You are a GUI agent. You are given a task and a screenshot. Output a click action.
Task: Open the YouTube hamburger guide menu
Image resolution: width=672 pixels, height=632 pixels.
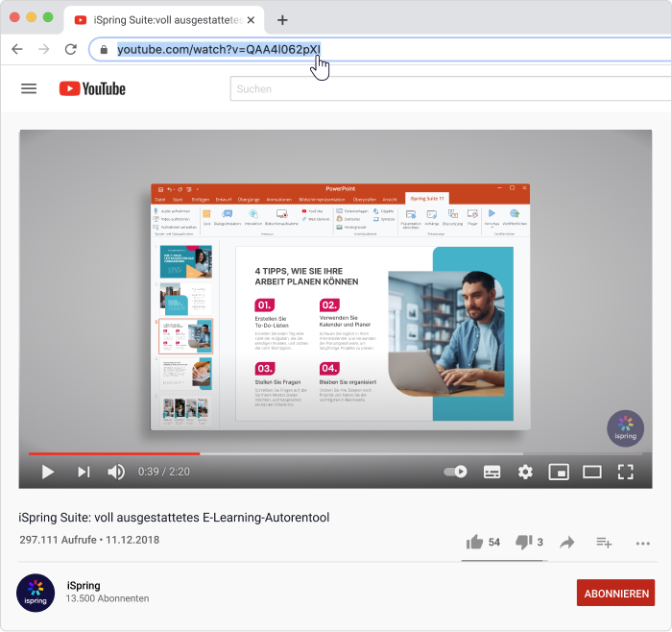click(29, 88)
